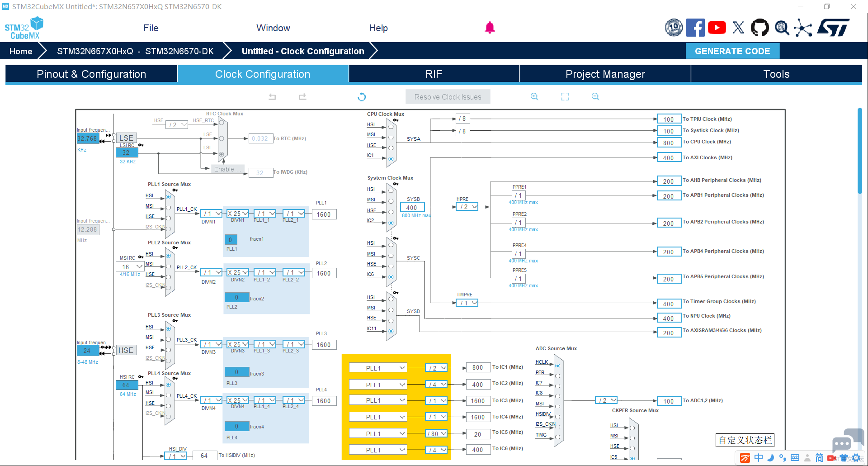Select HSE in System Clock Mux
Viewport: 868px width, 466px height.
click(391, 212)
